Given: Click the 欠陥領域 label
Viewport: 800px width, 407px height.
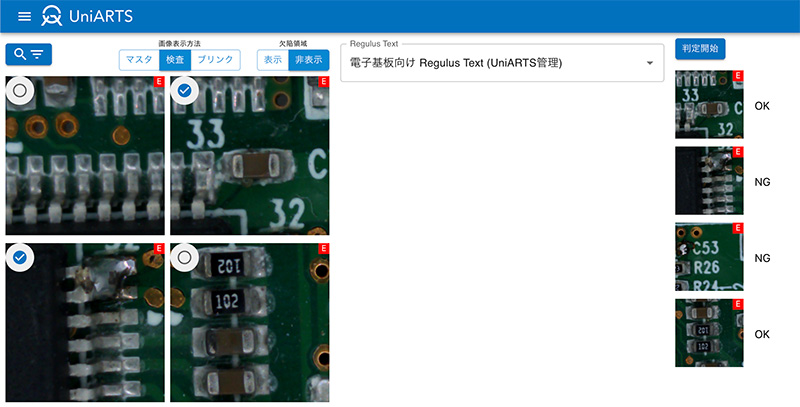Looking at the screenshot, I should click(293, 44).
